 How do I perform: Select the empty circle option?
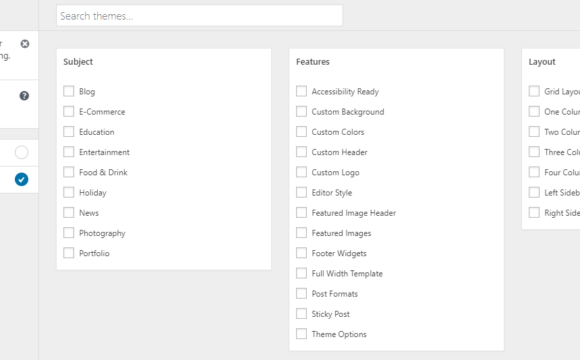pyautogui.click(x=21, y=152)
